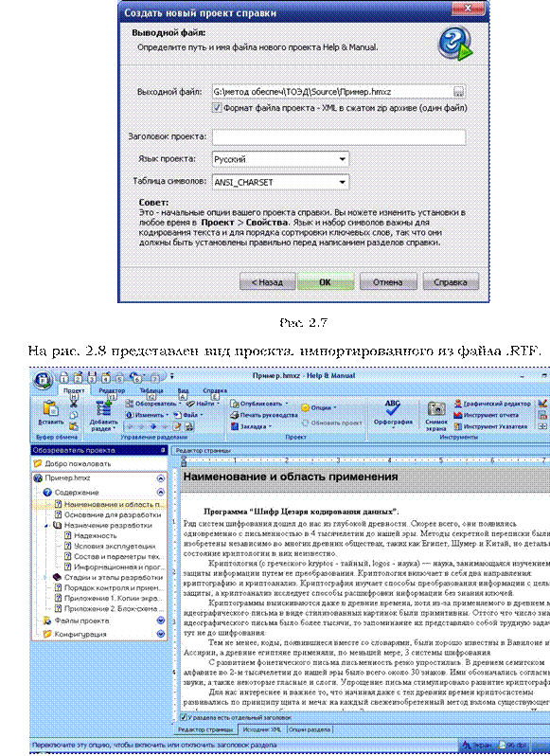Uncheck the separate section header checkbox

[184, 717]
